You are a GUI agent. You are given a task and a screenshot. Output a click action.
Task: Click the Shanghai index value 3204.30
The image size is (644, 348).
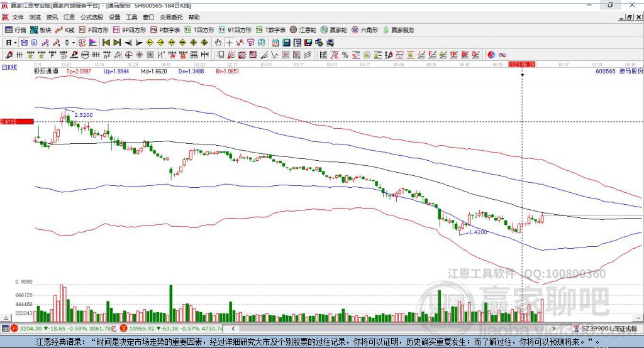tap(30, 329)
